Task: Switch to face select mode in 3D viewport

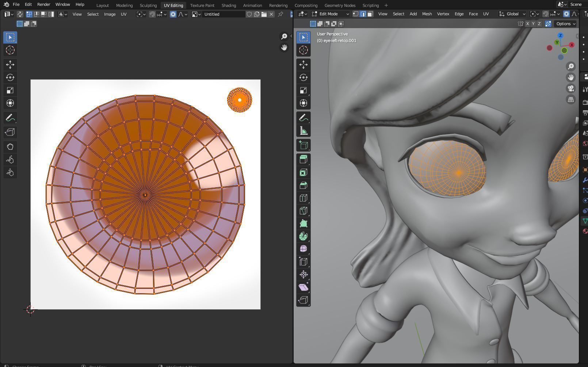Action: coord(370,14)
